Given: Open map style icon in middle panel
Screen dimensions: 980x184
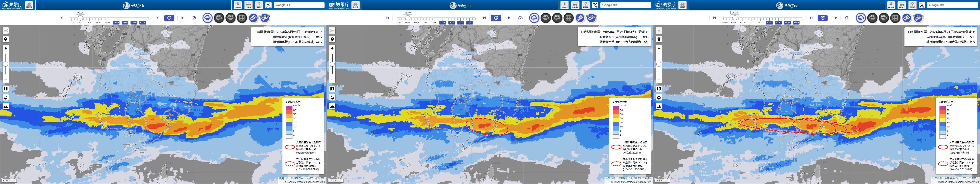Looking at the screenshot, I should [332, 88].
